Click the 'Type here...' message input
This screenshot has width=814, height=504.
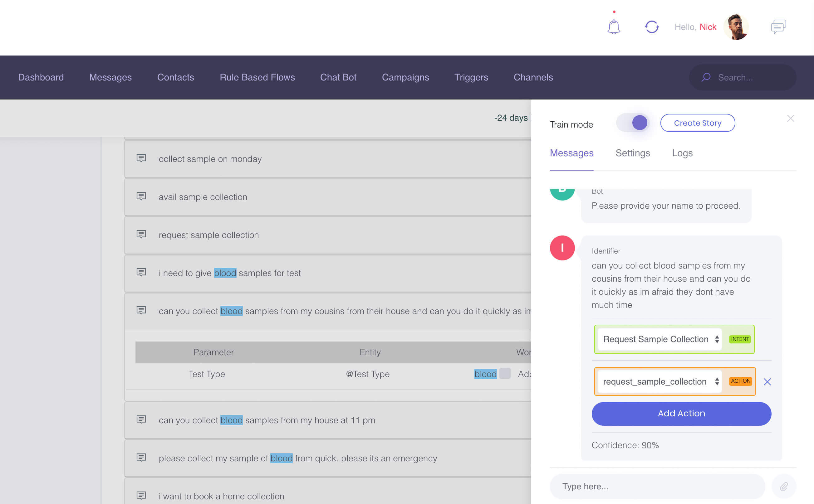click(657, 486)
